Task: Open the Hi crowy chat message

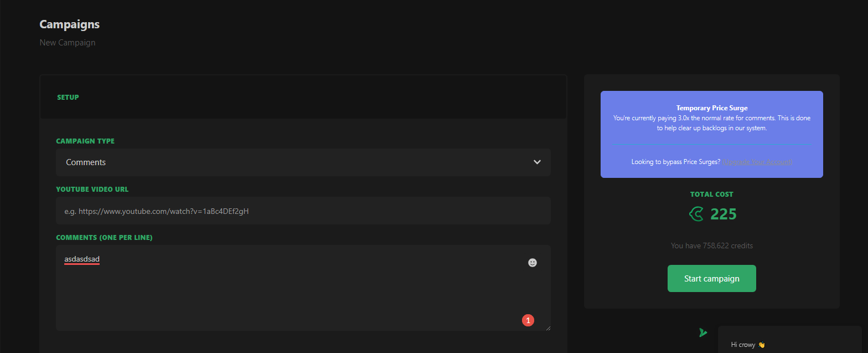Action: (x=743, y=345)
